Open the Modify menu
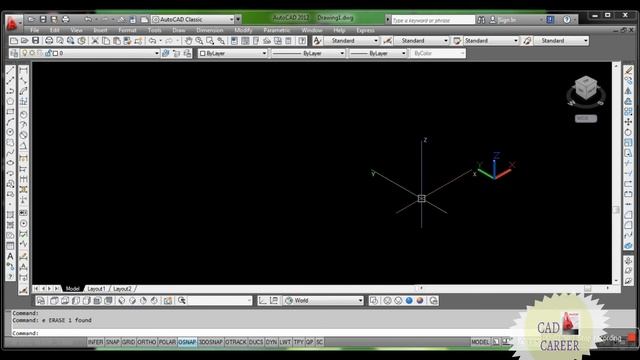This screenshot has width=640, height=360. click(x=243, y=30)
